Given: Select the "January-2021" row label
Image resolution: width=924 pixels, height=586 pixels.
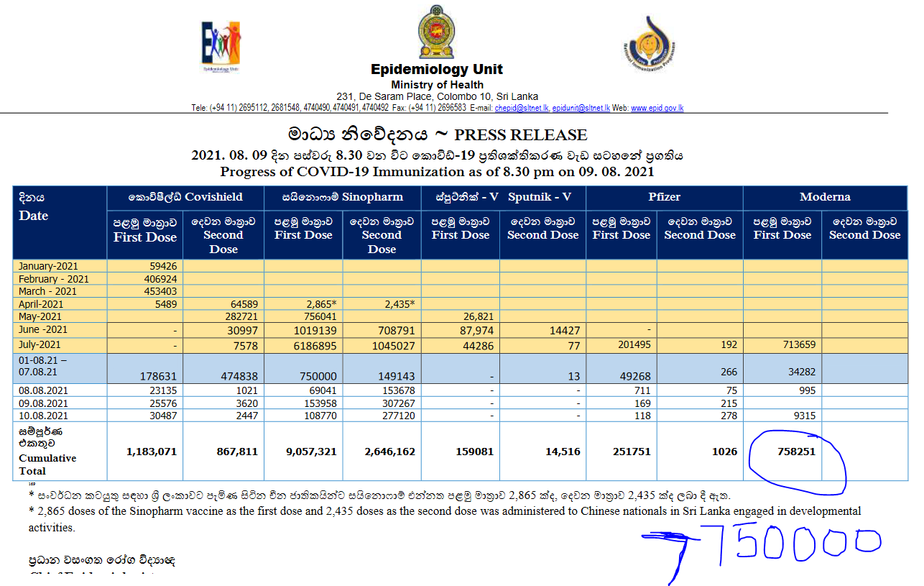Looking at the screenshot, I should [48, 266].
